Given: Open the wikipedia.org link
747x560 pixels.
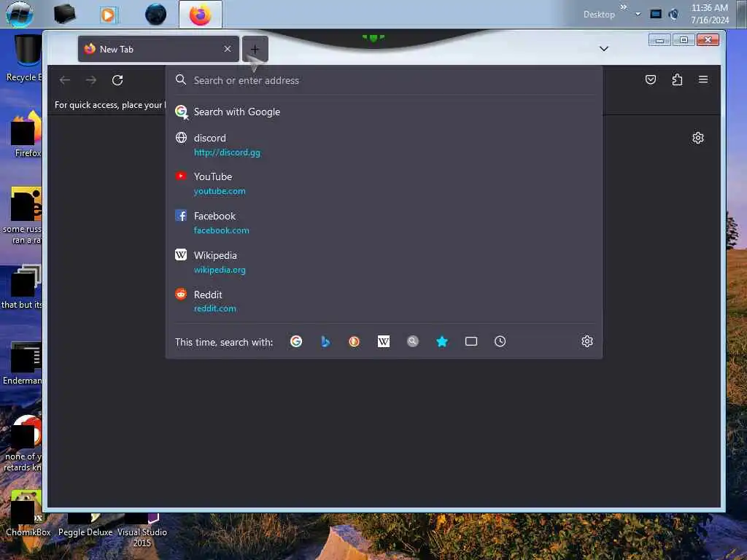Looking at the screenshot, I should [220, 270].
